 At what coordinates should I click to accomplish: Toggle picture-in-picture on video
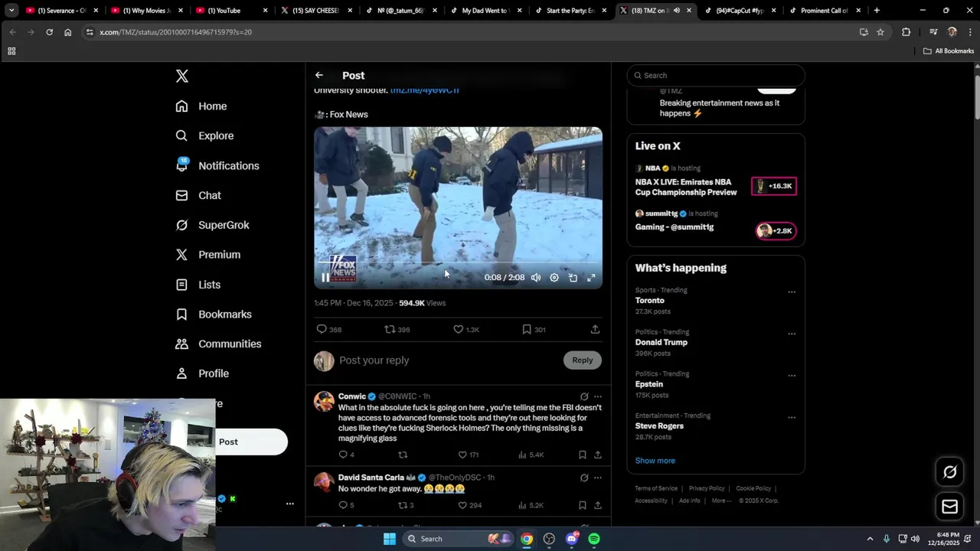click(x=573, y=278)
